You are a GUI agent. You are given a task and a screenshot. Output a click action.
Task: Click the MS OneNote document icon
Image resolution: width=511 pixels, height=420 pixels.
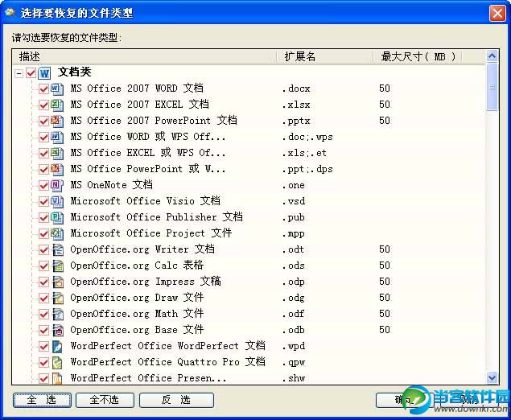57,185
